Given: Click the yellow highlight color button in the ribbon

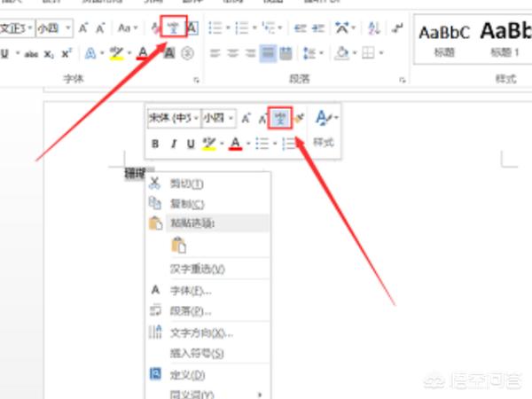Looking at the screenshot, I should (x=114, y=54).
